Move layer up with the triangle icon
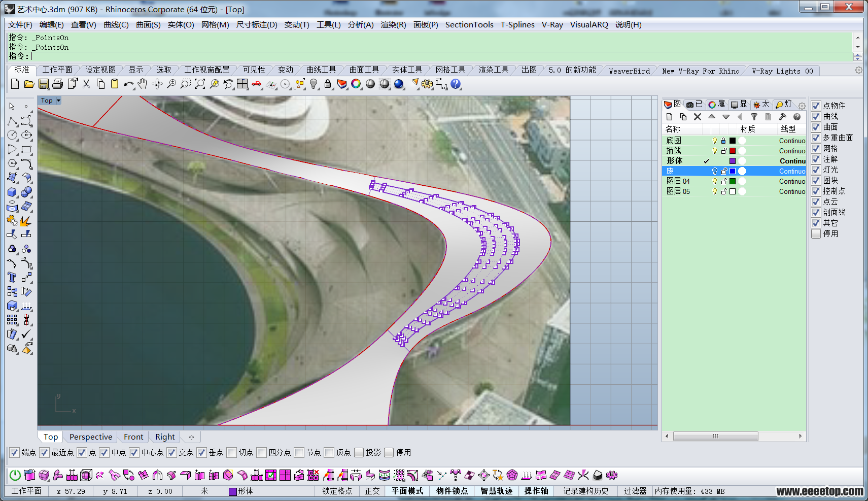This screenshot has width=868, height=501. (712, 117)
